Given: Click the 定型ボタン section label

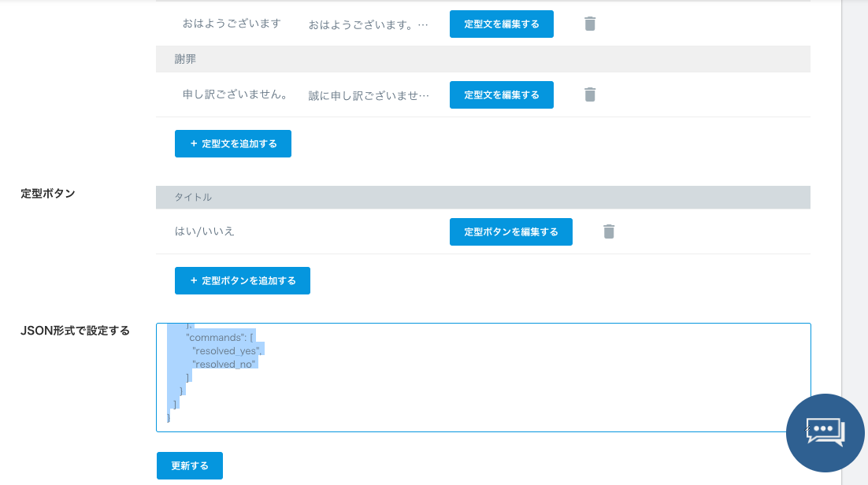Looking at the screenshot, I should click(x=48, y=193).
